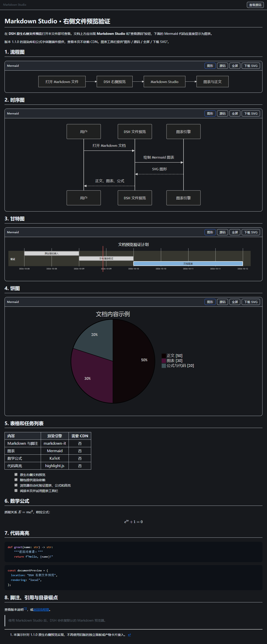267x644 pixels.
Task: Click the Python 'def greet' code block
Action: point(133,552)
